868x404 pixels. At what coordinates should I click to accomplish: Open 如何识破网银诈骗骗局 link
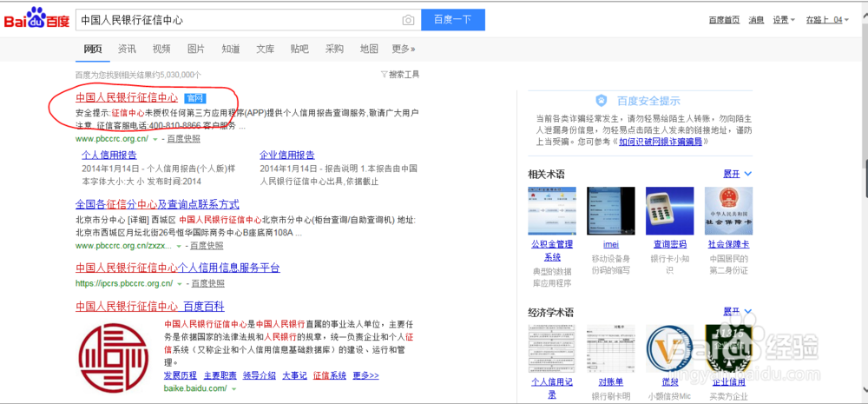(x=661, y=142)
